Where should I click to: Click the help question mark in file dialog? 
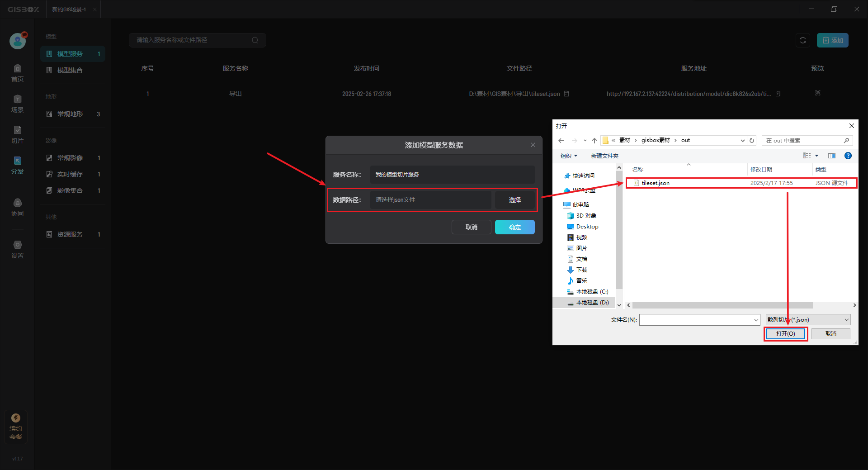[x=848, y=156]
